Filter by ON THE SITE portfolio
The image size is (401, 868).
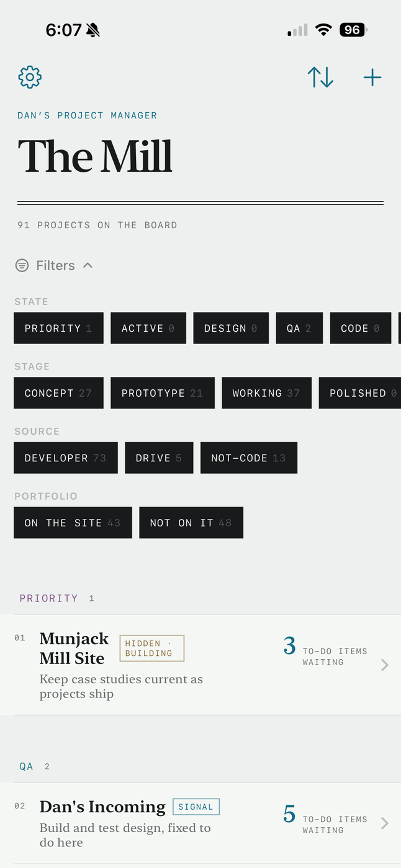click(x=73, y=523)
